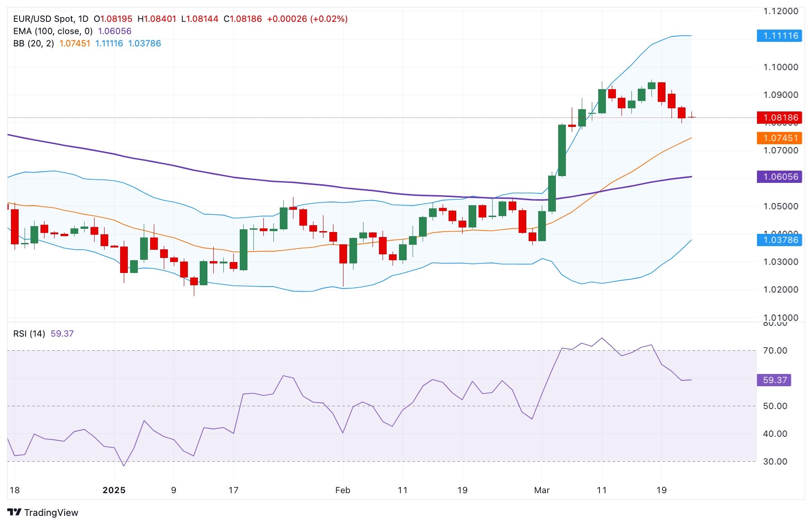Screen dimensions: 812x525
Task: Click the 2025 label on the time axis
Action: coord(114,490)
